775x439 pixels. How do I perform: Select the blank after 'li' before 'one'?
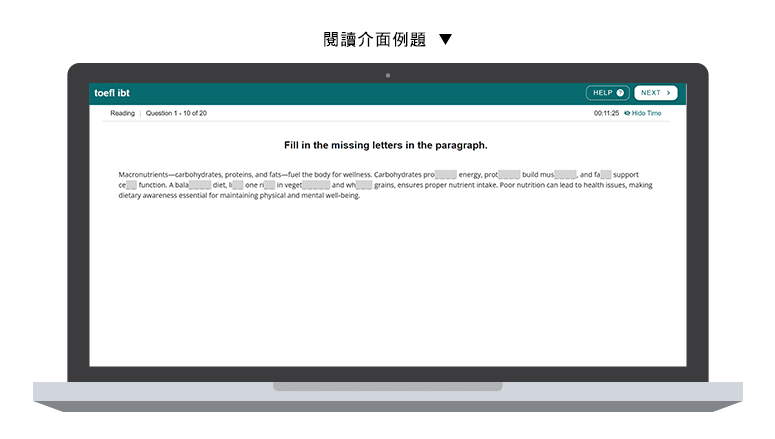(x=237, y=185)
